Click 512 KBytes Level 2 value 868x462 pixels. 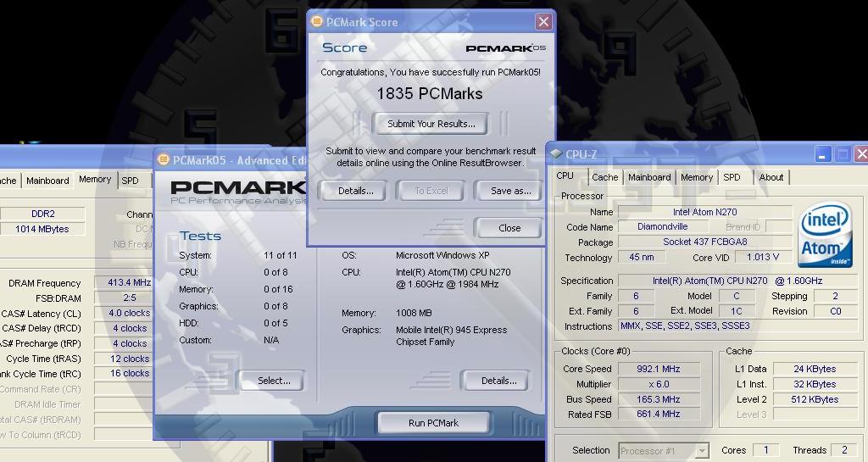pos(815,399)
